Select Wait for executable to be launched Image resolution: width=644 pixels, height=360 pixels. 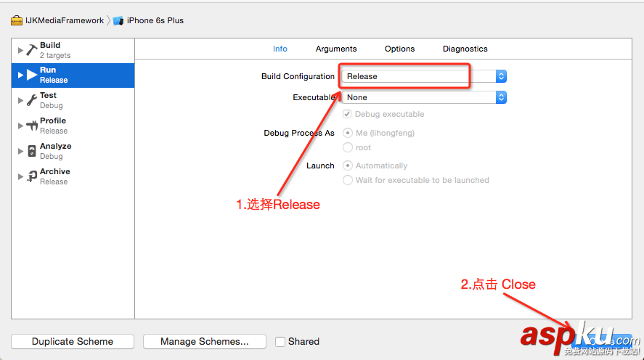coord(348,180)
